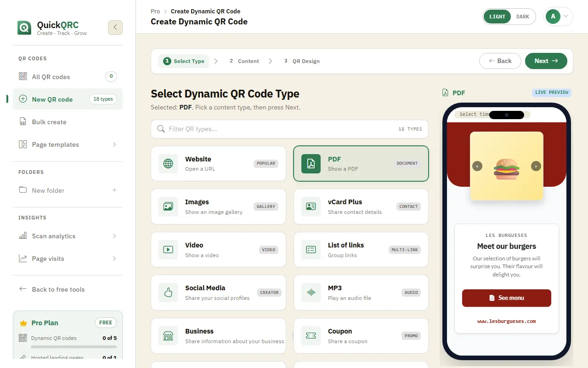588x368 pixels.
Task: Click the MP3 audio waveform icon
Action: 311,293
